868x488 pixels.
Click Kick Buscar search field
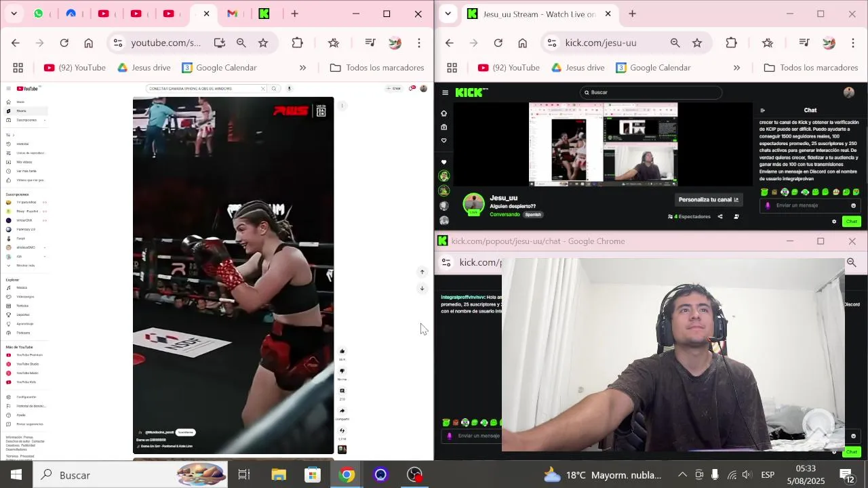pyautogui.click(x=651, y=92)
